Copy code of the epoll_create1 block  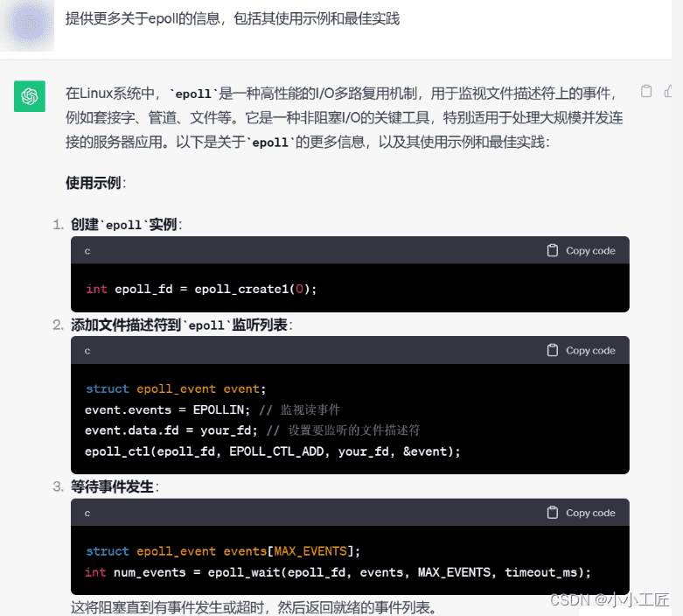tap(590, 250)
